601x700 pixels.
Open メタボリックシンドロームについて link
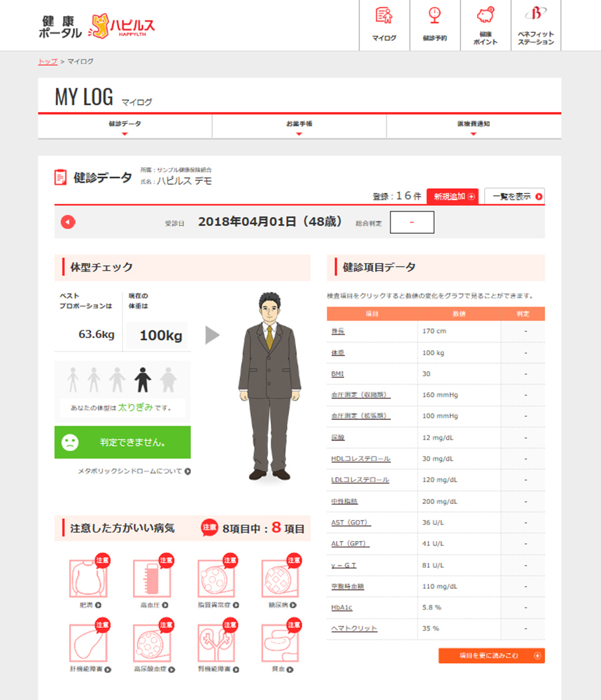134,472
